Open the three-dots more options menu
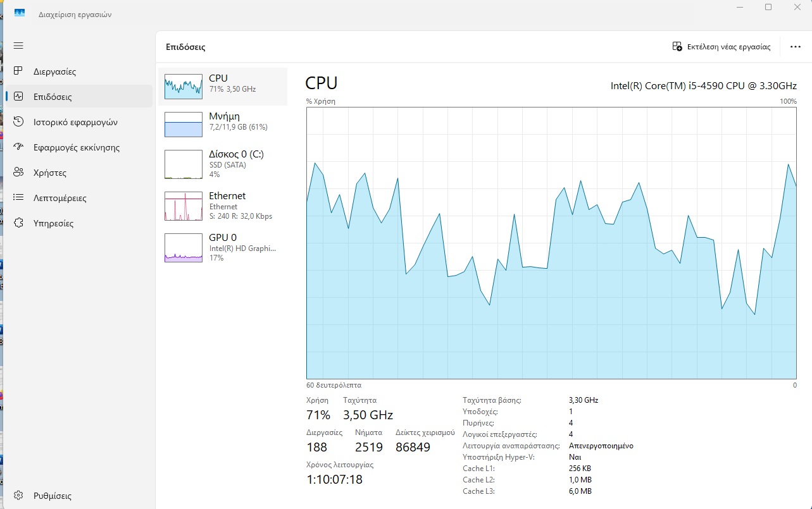Image resolution: width=812 pixels, height=509 pixels. [796, 47]
